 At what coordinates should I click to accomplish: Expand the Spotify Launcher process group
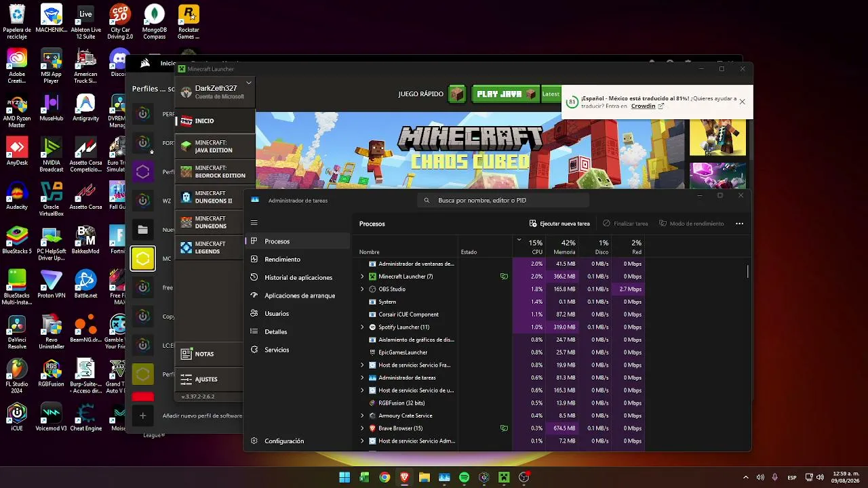tap(362, 327)
